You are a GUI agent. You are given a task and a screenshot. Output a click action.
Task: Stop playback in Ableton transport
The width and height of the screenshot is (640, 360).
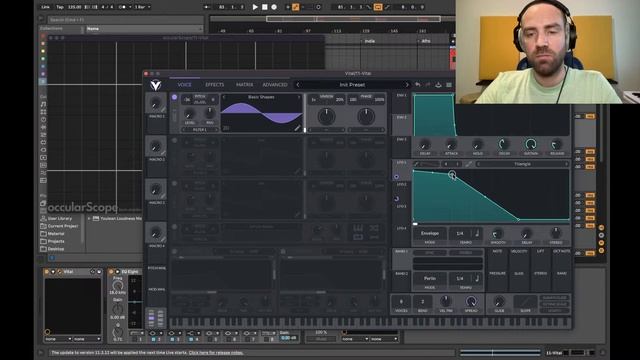264,7
